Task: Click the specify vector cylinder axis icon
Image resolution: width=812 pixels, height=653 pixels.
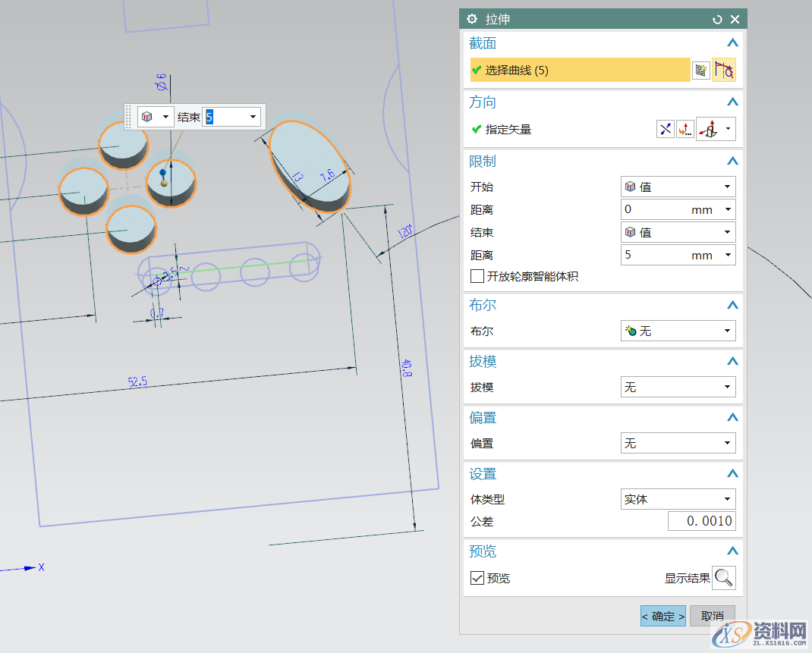Action: pos(712,129)
